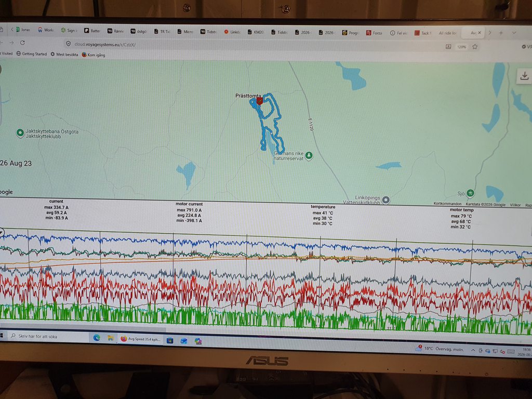Select Firefox Avg Speed taskbar button

140,339
